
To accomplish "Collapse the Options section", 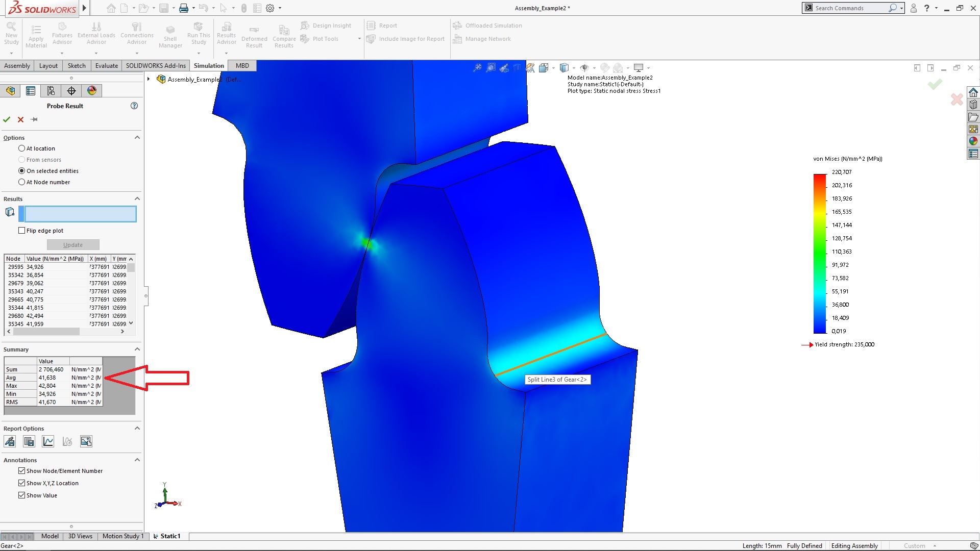I will [x=137, y=137].
